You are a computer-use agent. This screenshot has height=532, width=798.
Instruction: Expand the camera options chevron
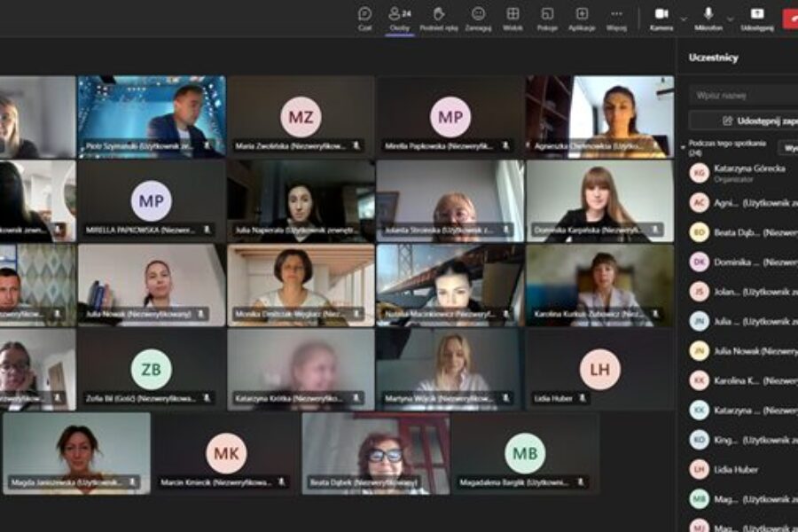684,20
